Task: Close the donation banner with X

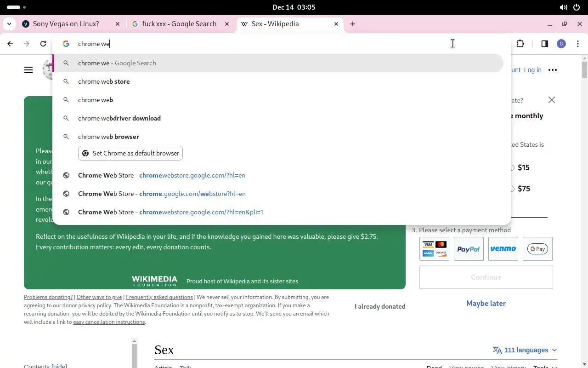Action: (552, 100)
